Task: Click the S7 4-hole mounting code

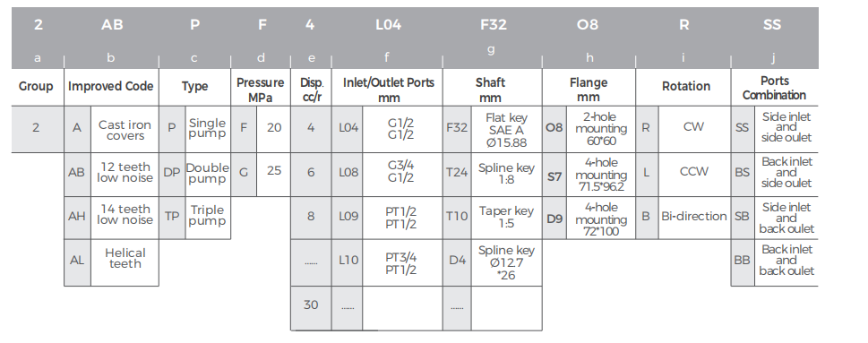Action: tap(554, 176)
